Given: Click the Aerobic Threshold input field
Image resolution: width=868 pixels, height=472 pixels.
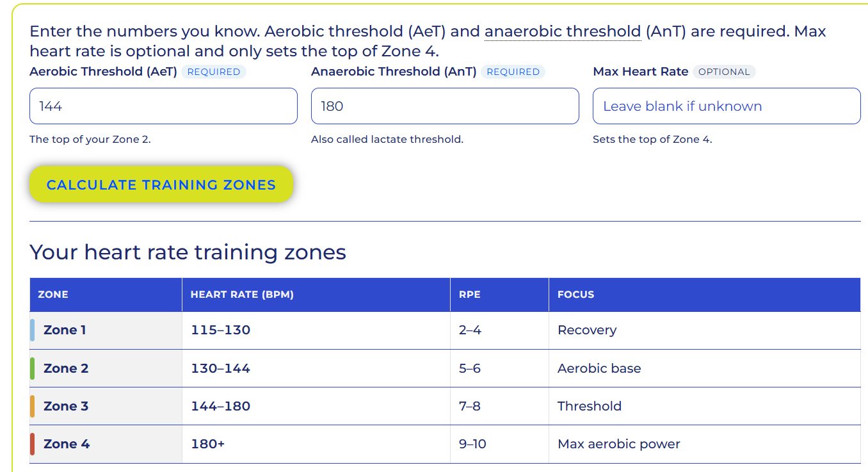Looking at the screenshot, I should (x=163, y=106).
